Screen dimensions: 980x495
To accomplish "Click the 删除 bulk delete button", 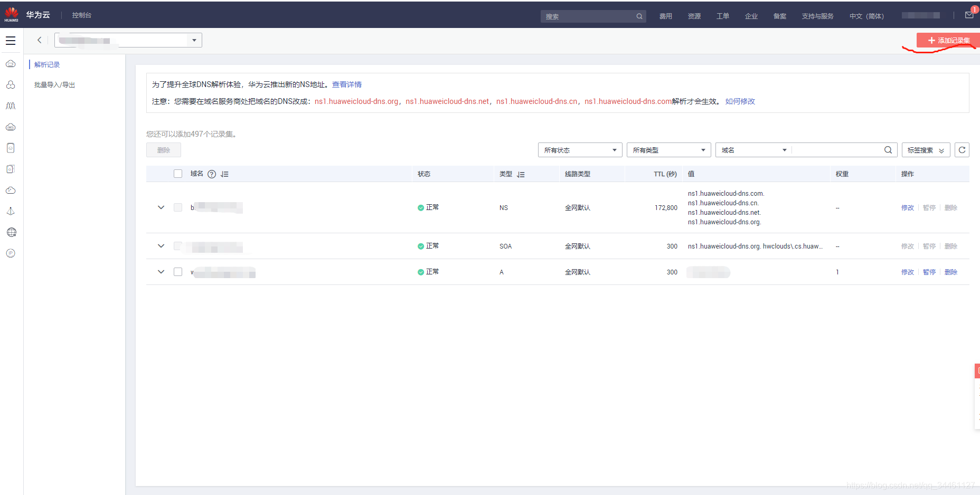I will coord(164,150).
